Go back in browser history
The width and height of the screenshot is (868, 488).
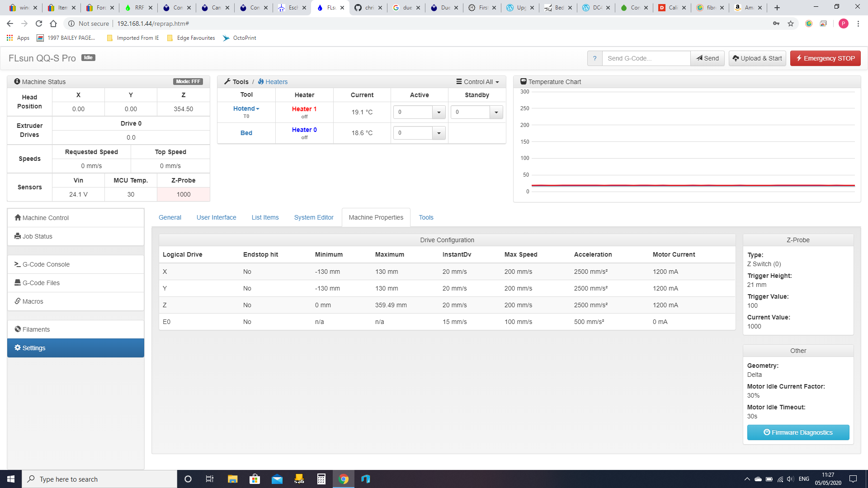[x=10, y=23]
